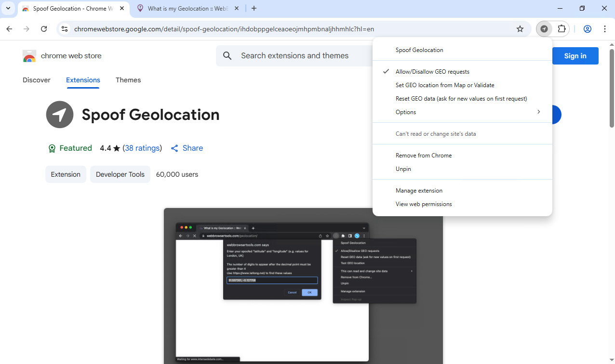Select Set GEO location from Map or Validate
Viewport: 615px width, 364px height.
[x=462, y=85]
